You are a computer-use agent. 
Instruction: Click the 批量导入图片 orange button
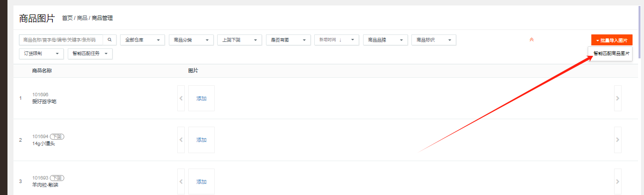click(612, 40)
